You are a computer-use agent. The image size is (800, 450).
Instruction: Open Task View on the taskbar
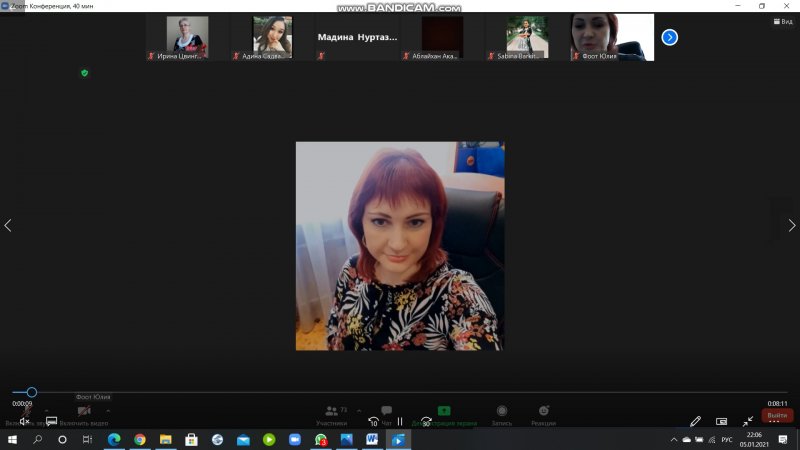point(88,439)
